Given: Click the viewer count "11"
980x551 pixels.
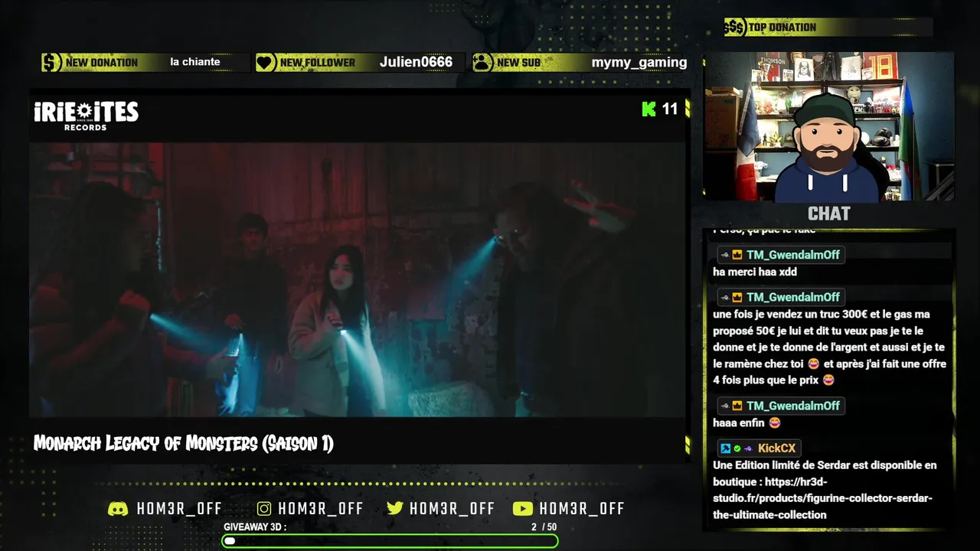Looking at the screenshot, I should [670, 109].
